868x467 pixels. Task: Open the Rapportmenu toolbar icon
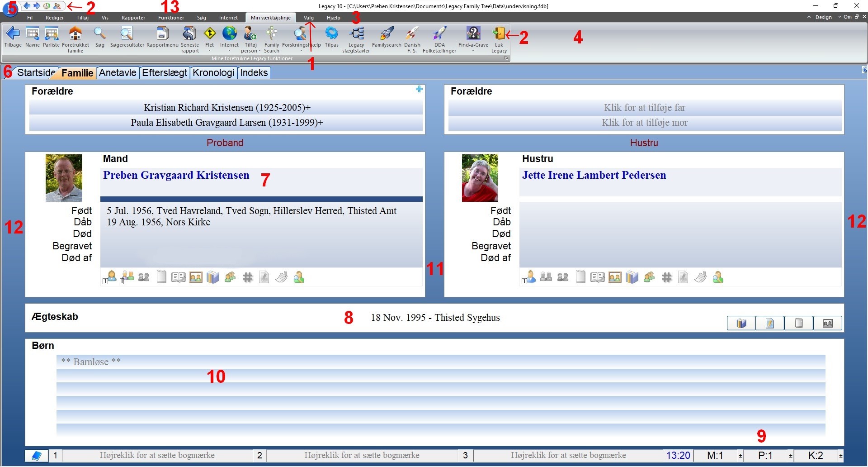click(162, 34)
